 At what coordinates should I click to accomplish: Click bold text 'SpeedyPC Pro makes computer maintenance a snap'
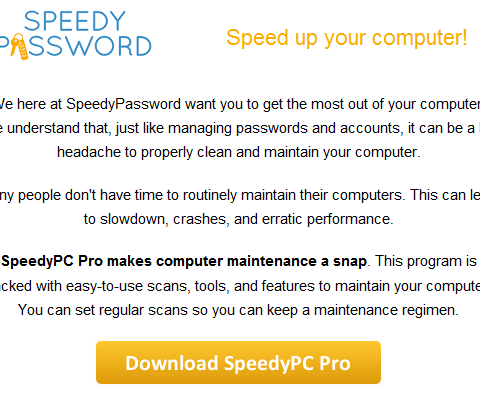click(x=184, y=261)
